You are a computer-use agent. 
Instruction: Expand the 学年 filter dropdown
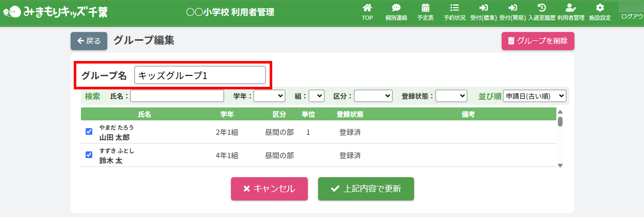coord(269,96)
